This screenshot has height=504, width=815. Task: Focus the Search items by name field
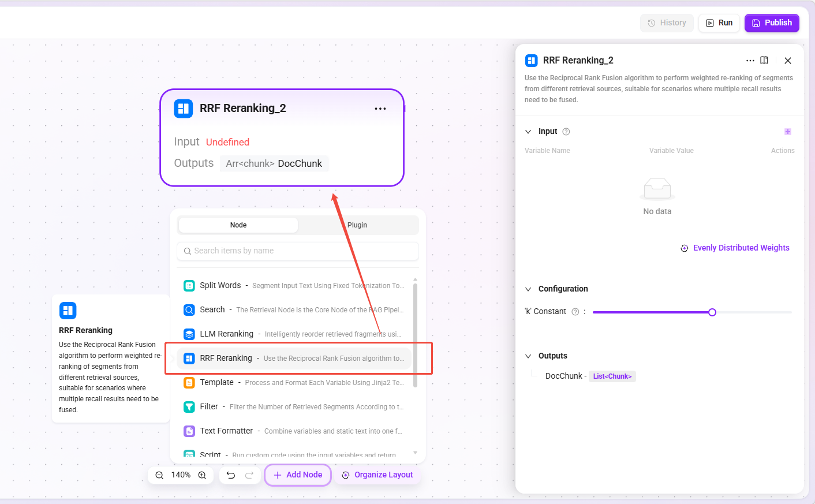(298, 251)
